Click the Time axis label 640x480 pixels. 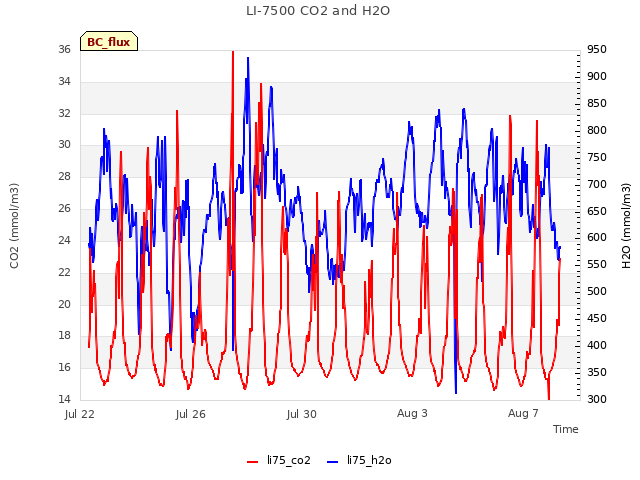pyautogui.click(x=565, y=429)
